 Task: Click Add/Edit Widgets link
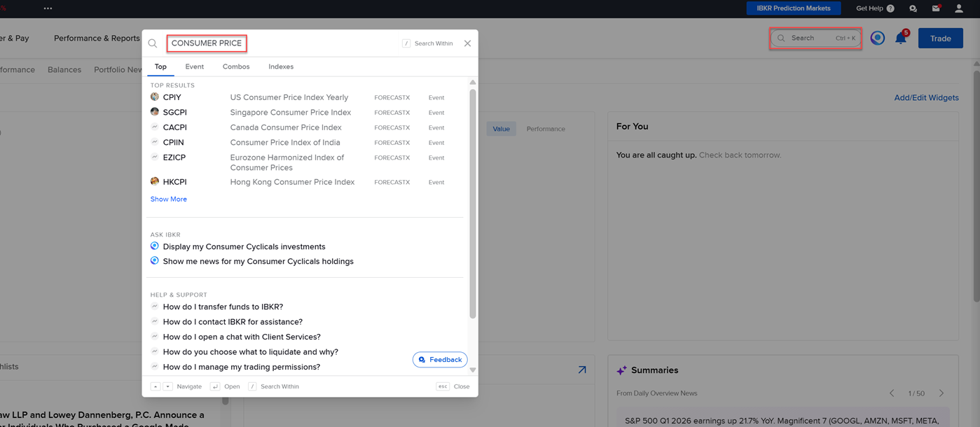(x=926, y=98)
